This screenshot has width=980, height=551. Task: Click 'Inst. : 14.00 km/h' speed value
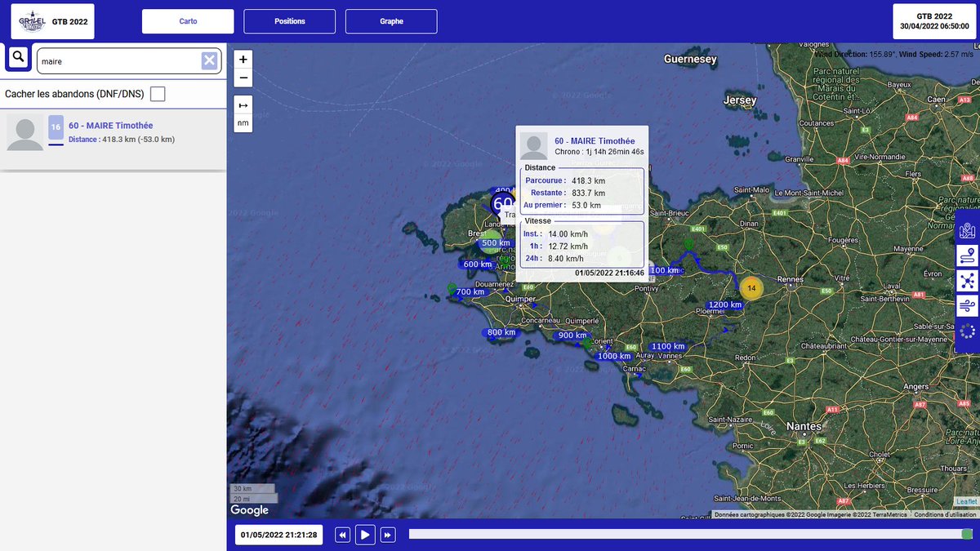click(x=555, y=234)
